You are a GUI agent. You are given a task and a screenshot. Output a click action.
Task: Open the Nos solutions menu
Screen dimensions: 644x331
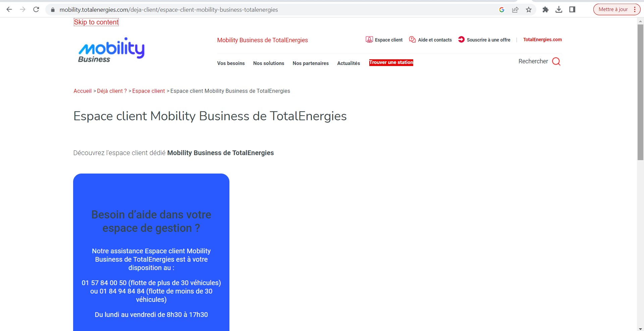pos(269,63)
